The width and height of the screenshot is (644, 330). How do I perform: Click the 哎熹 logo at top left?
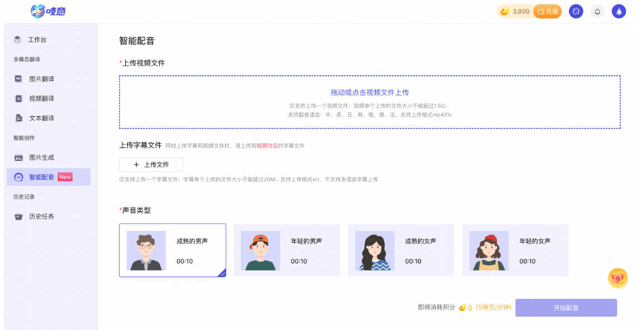click(47, 11)
